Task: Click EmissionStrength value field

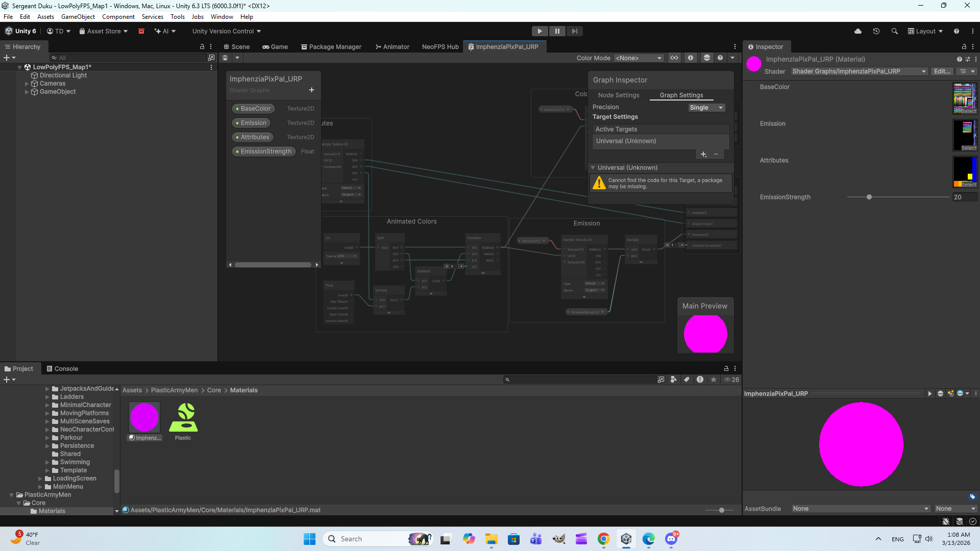Action: (x=965, y=197)
